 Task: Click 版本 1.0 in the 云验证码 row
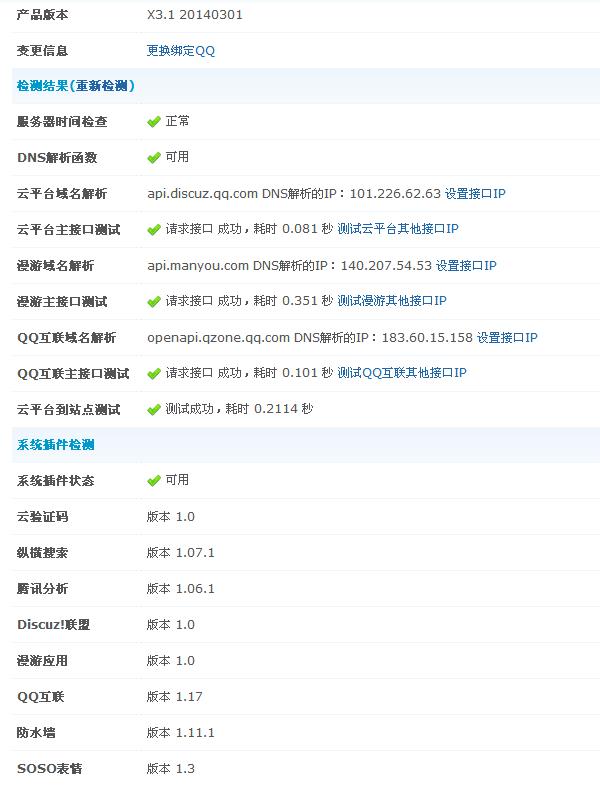tap(170, 517)
